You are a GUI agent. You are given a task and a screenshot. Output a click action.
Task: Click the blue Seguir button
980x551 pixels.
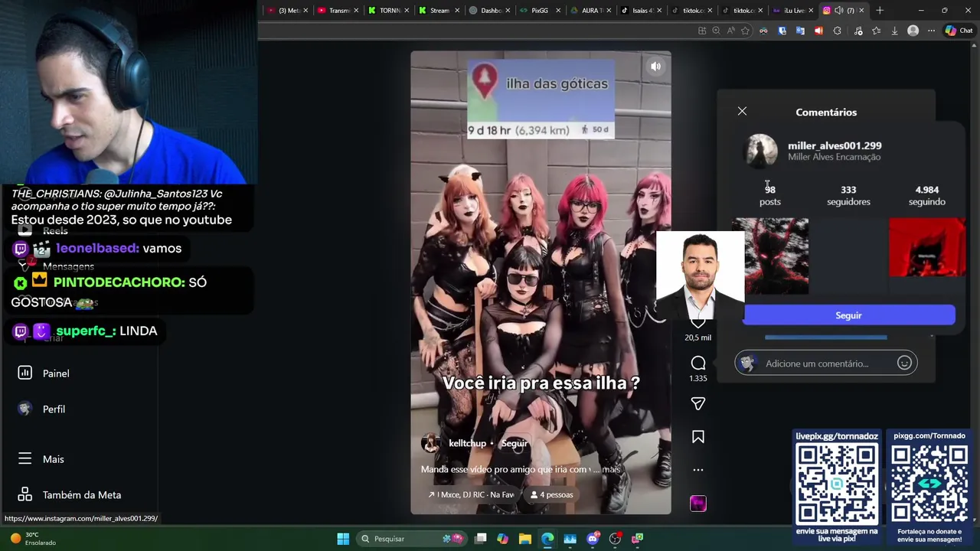tap(848, 315)
